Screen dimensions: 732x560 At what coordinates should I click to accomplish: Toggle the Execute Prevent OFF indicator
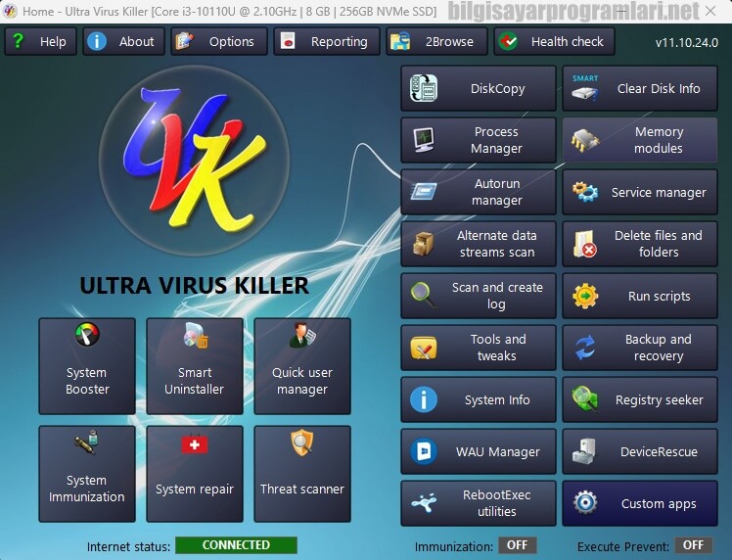pos(693,545)
